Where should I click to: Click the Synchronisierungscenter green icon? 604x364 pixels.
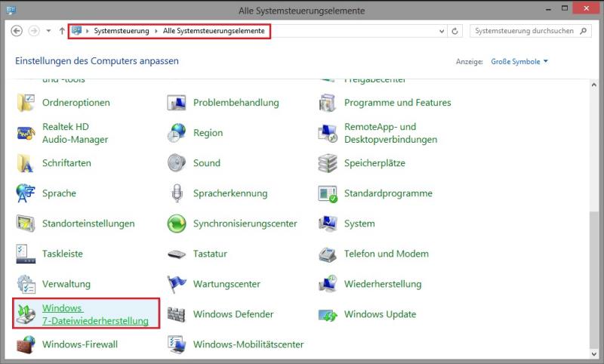177,224
